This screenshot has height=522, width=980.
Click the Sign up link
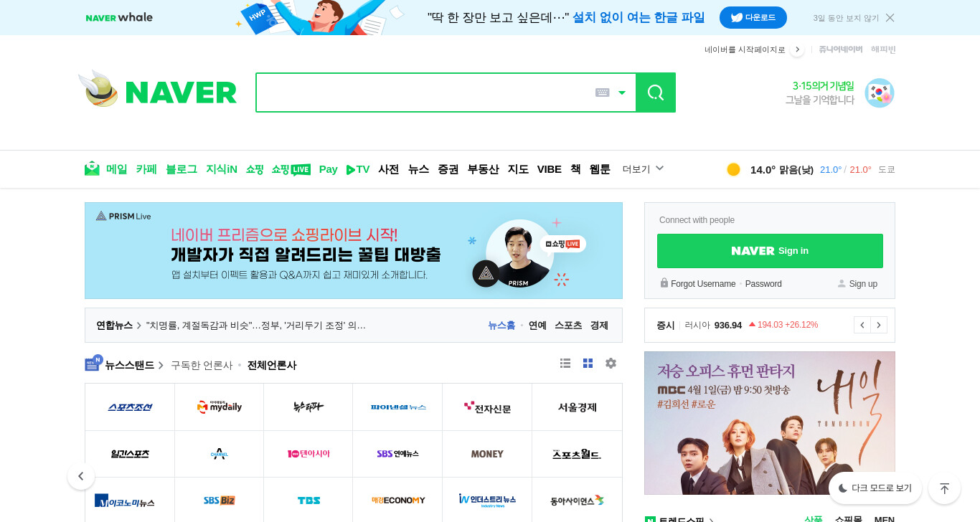point(857,284)
